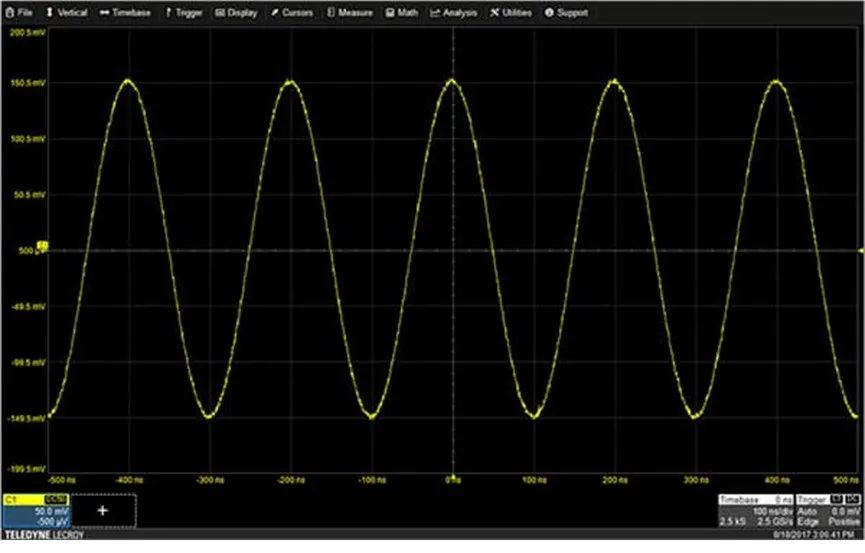Click the Display menu
The image size is (865, 553).
click(x=236, y=13)
